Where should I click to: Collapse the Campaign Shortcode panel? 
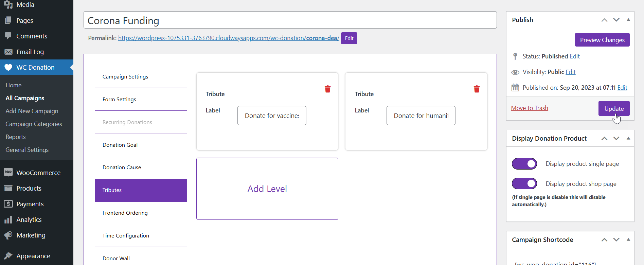coord(628,240)
